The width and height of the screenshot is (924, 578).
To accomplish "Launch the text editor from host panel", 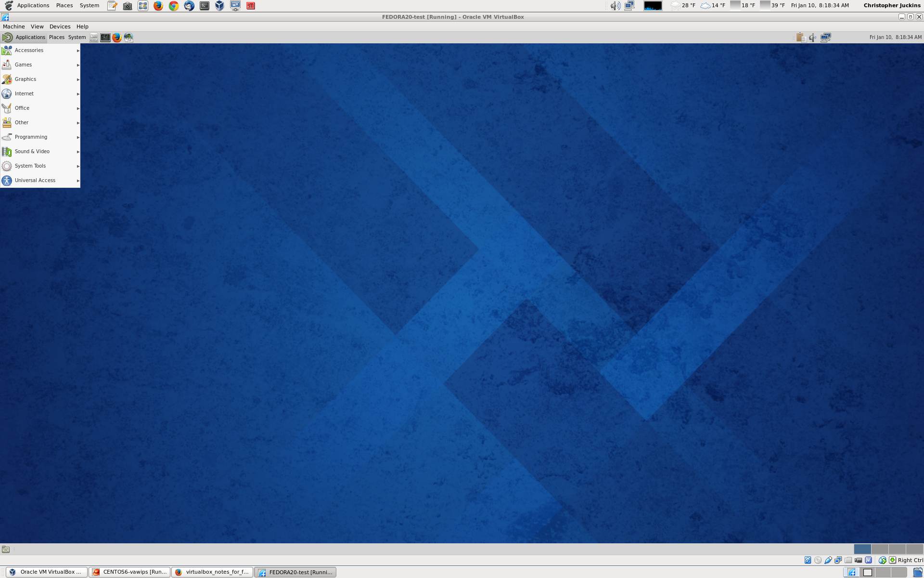I will point(112,6).
